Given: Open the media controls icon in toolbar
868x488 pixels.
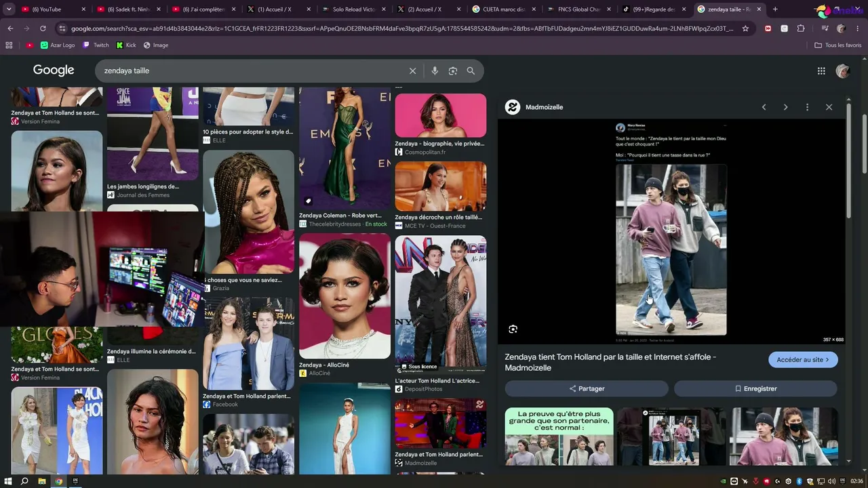Looking at the screenshot, I should 825,28.
